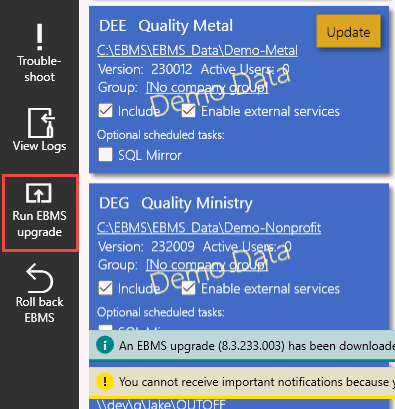Click the Run EBMS upgrade icon
This screenshot has width=395, height=409.
[39, 193]
